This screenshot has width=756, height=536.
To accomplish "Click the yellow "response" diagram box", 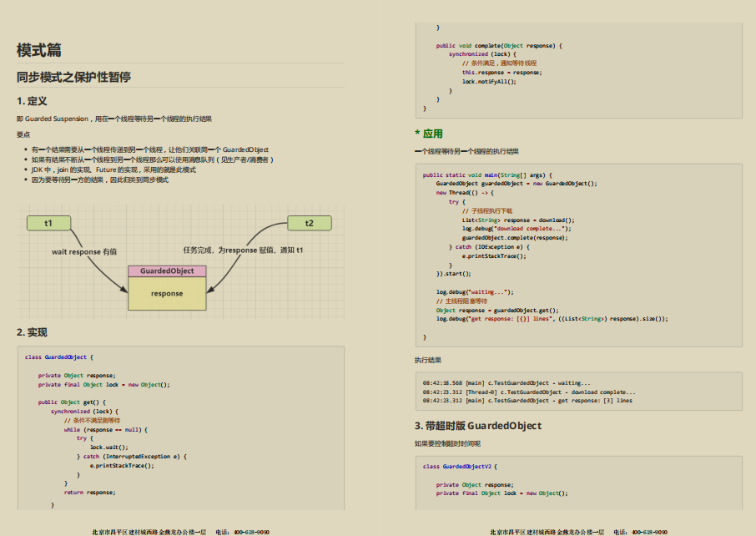I will [167, 293].
